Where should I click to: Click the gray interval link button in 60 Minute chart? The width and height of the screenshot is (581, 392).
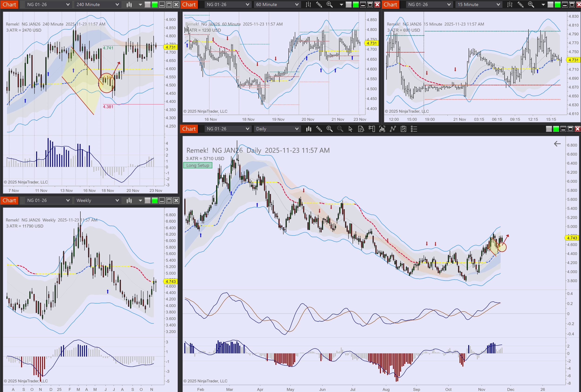point(348,4)
